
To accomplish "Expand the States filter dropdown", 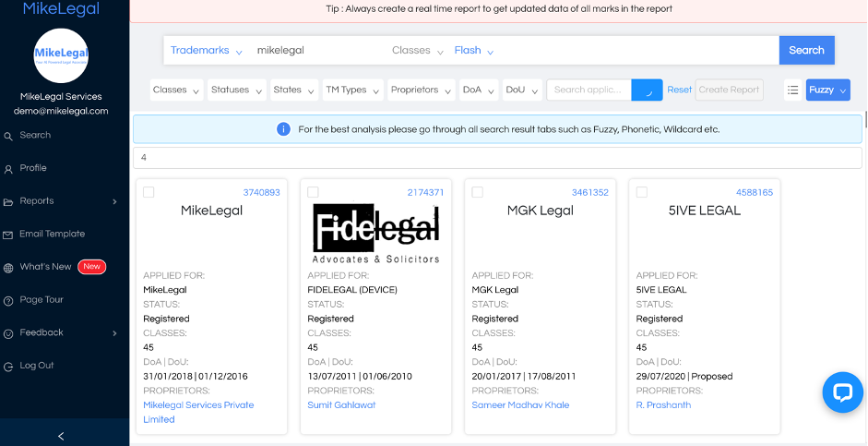I will (294, 90).
